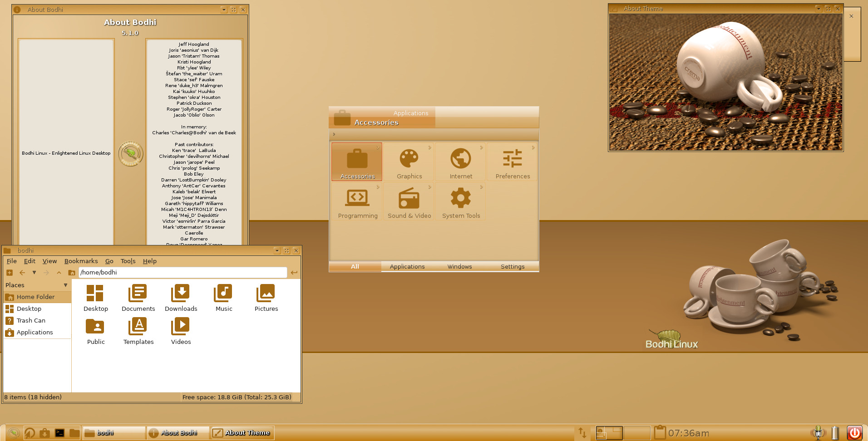
Task: Open the Videos folder
Action: (x=181, y=331)
